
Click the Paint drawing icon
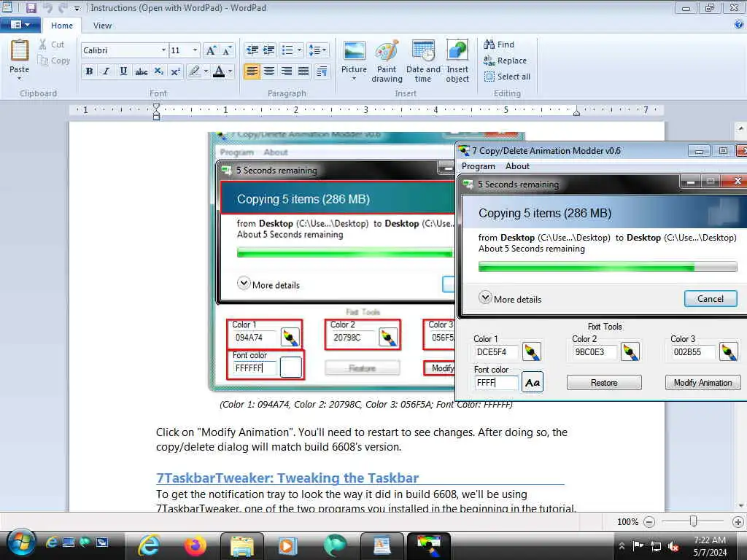(387, 52)
